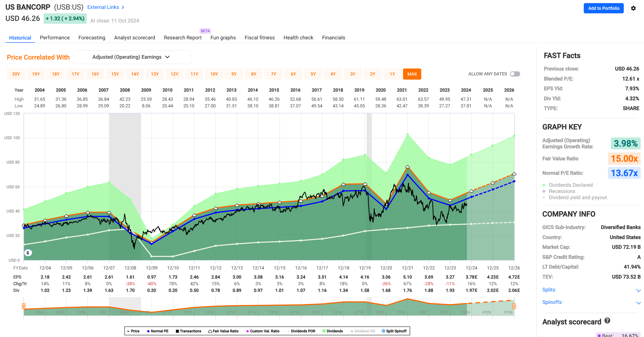Click the Analyst scorecard help question mark
Image resolution: width=644 pixels, height=337 pixels.
pyautogui.click(x=607, y=321)
